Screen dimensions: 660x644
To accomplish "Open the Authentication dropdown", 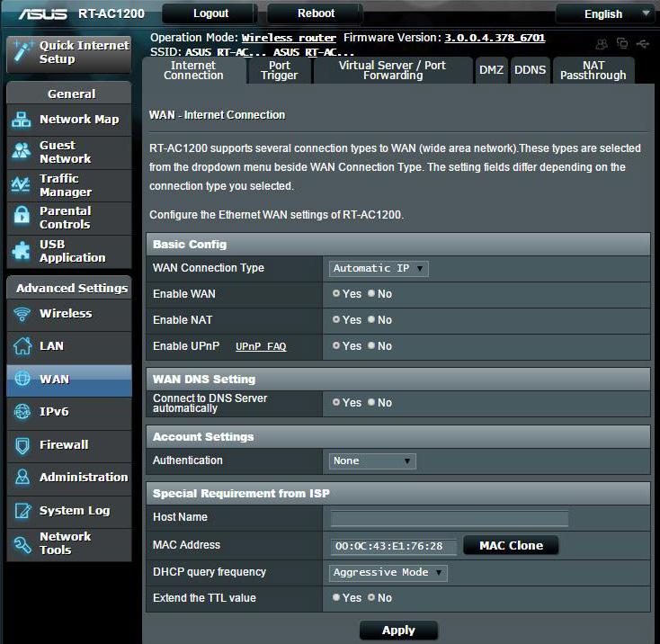I will pyautogui.click(x=372, y=461).
